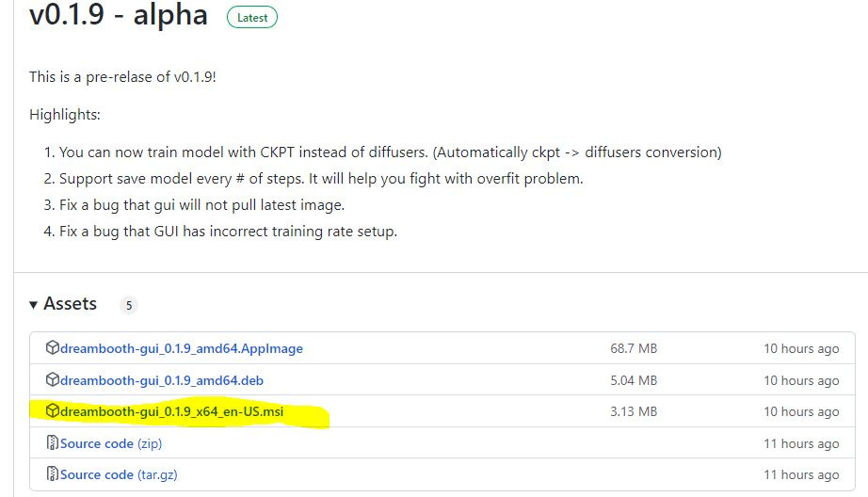Download Source code (tar.gz)
This screenshot has height=497, width=868.
click(119, 474)
